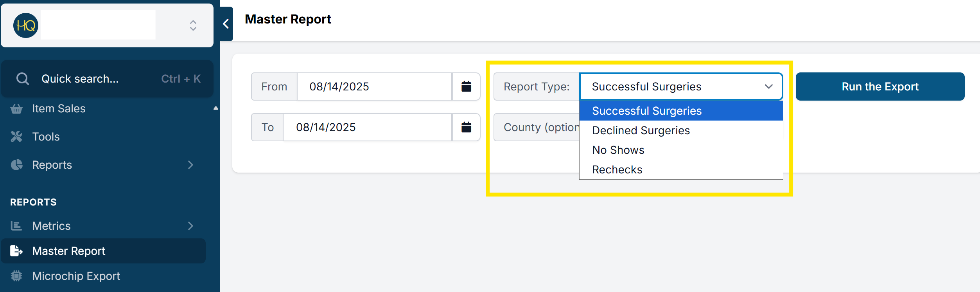The height and width of the screenshot is (292, 980).
Task: Click the Tools wrench icon
Action: pos(16,137)
